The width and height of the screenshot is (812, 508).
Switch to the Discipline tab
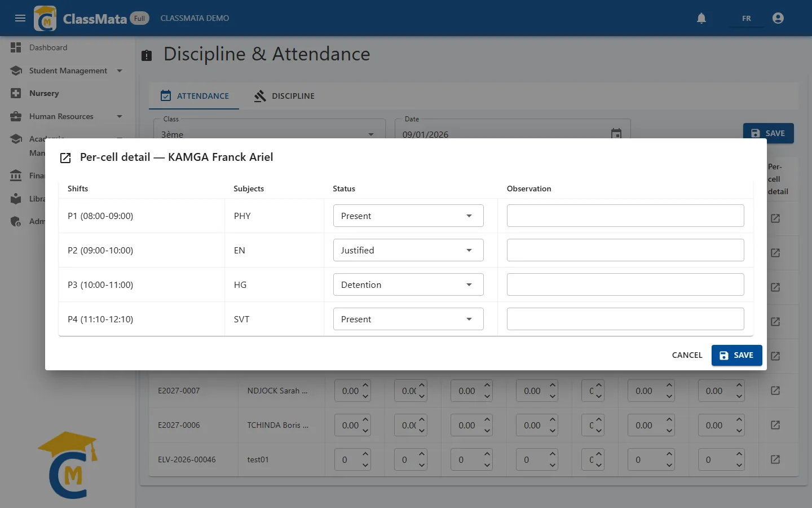pyautogui.click(x=284, y=96)
